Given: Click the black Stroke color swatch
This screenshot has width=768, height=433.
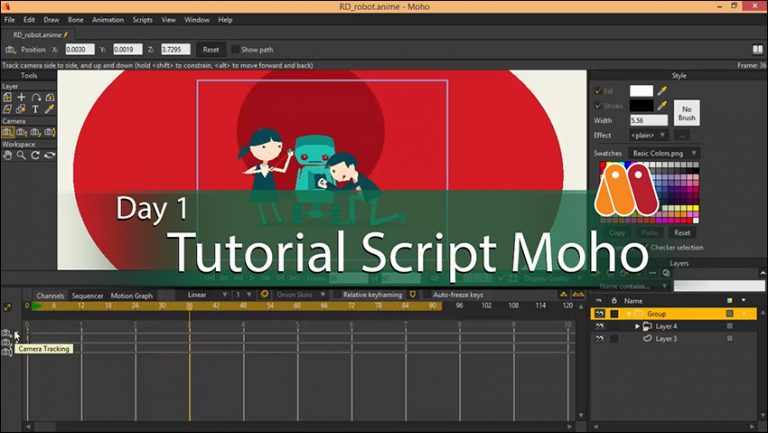Looking at the screenshot, I should tap(641, 105).
